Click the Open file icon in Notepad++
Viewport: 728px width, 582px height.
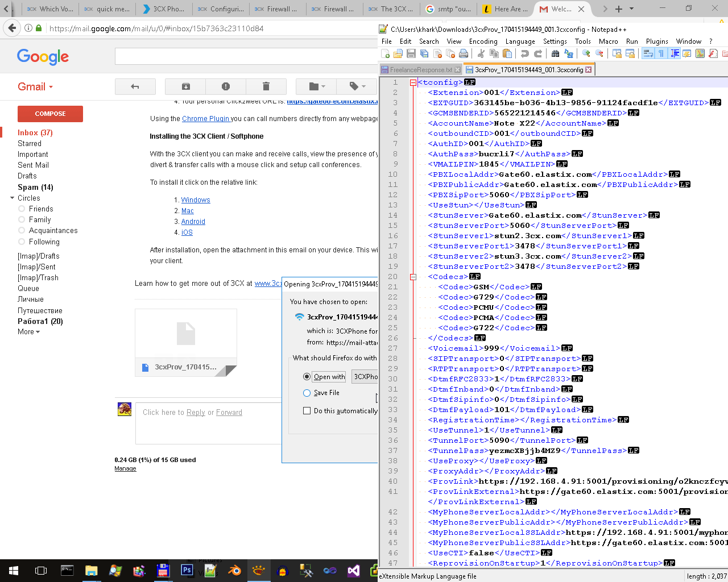tap(398, 53)
